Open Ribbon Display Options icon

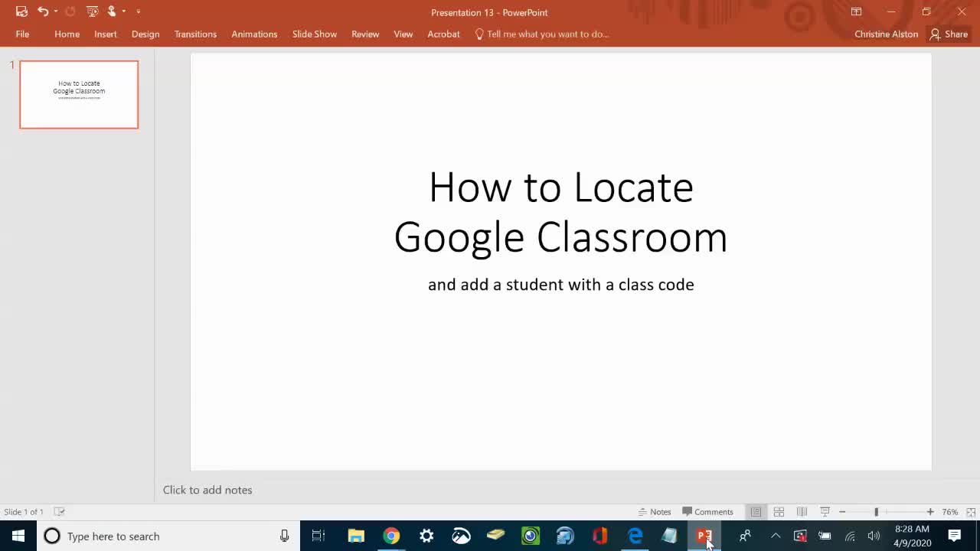(856, 11)
